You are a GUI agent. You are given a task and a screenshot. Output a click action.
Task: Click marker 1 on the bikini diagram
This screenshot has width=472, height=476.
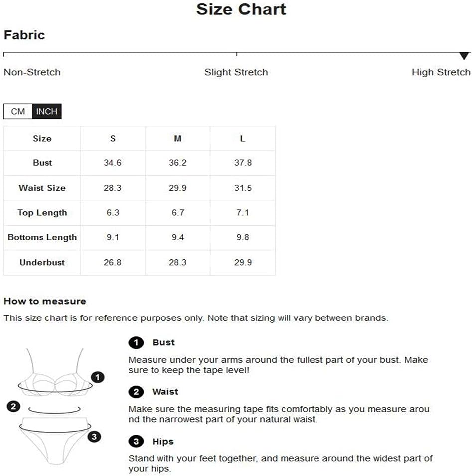(x=98, y=377)
